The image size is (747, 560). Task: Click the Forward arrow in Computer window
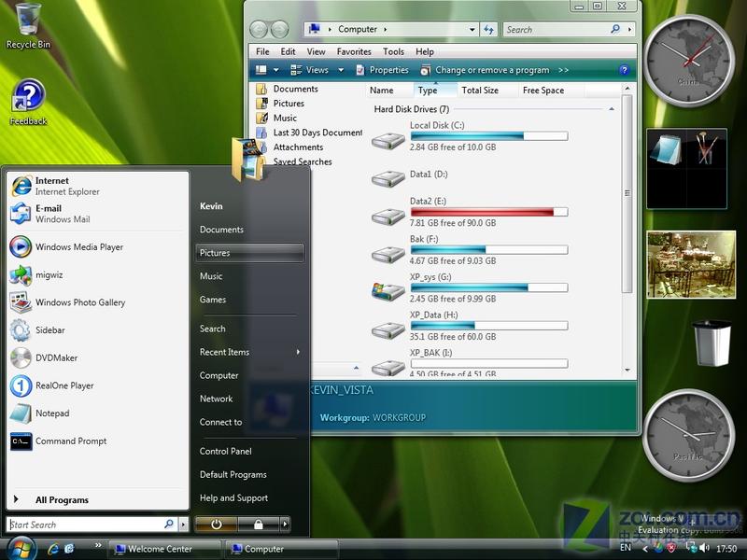click(x=279, y=30)
